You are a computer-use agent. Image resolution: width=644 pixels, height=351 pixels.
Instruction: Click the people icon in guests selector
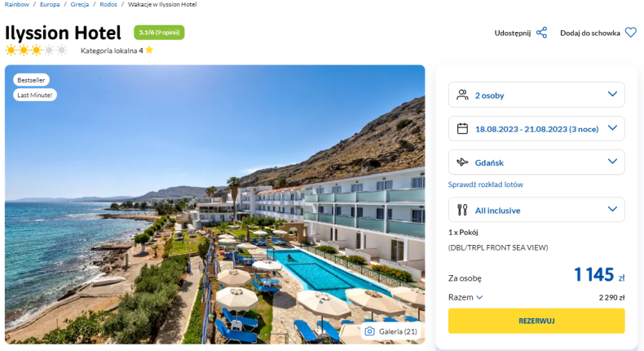click(x=462, y=95)
